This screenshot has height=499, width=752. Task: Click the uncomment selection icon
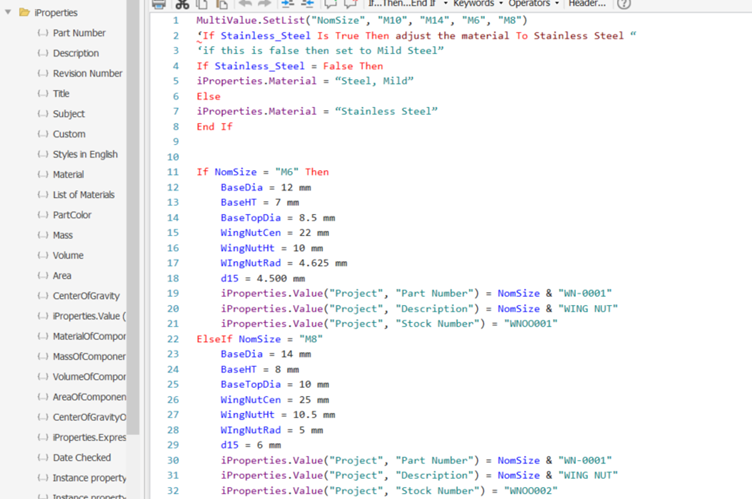pos(351,4)
